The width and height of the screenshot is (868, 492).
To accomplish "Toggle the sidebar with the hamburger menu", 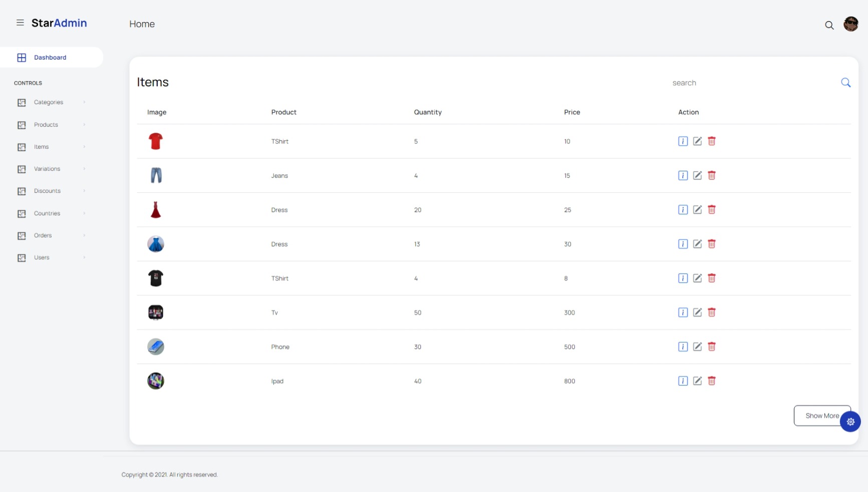I will [x=20, y=23].
